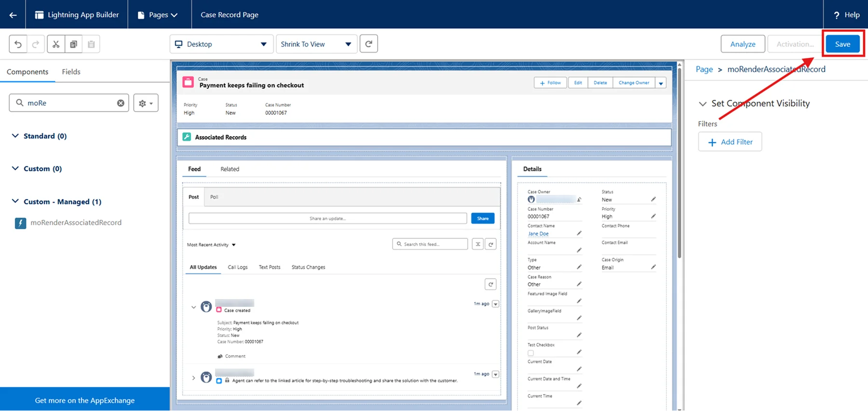Viewport: 868px width, 411px height.
Task: Click the cut (scissors) icon
Action: 56,44
